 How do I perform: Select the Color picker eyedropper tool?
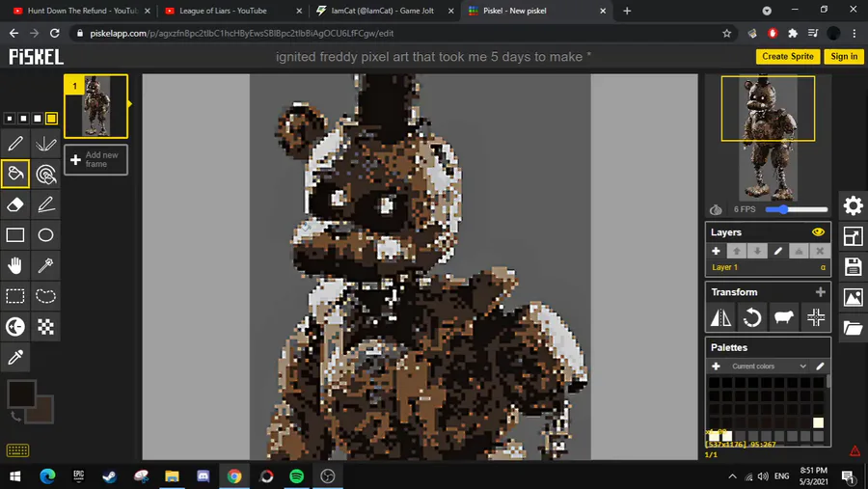pos(14,357)
